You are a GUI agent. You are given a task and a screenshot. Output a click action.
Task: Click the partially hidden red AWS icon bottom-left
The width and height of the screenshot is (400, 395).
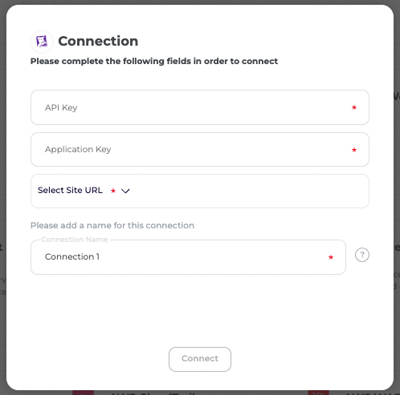(83, 392)
